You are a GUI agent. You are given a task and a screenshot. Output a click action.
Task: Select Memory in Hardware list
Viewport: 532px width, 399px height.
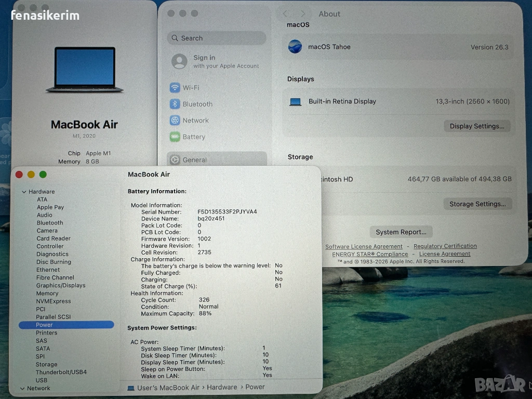47,294
